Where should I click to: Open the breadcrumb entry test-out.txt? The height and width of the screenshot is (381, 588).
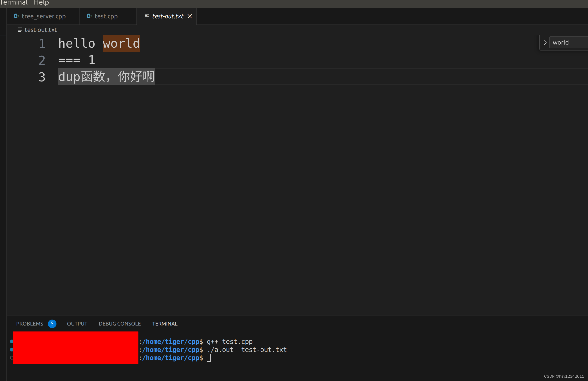pyautogui.click(x=41, y=30)
